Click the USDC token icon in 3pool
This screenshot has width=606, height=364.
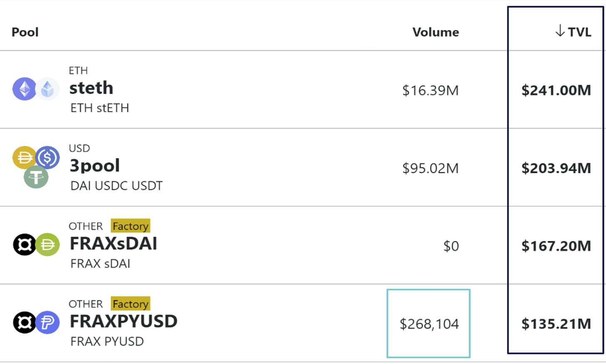[47, 158]
